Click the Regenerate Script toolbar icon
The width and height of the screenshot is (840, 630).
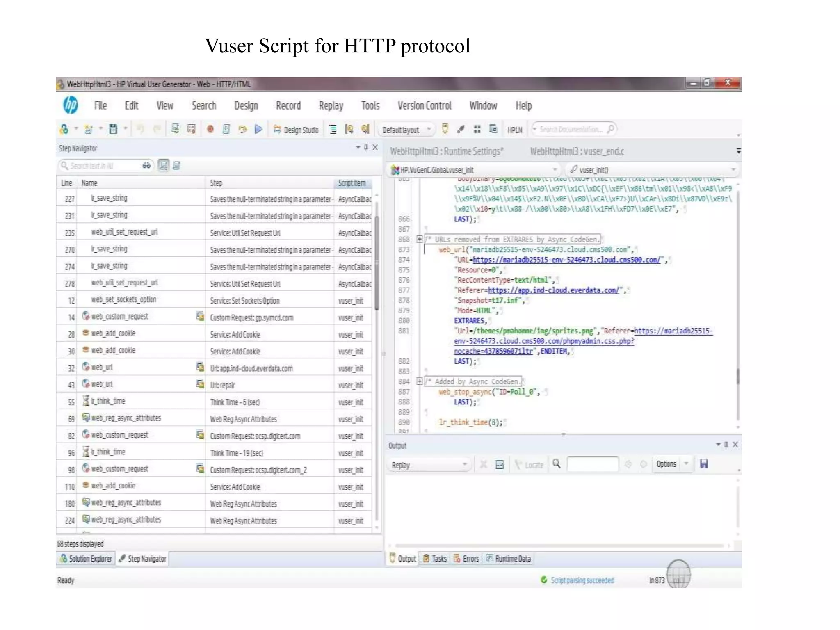226,130
